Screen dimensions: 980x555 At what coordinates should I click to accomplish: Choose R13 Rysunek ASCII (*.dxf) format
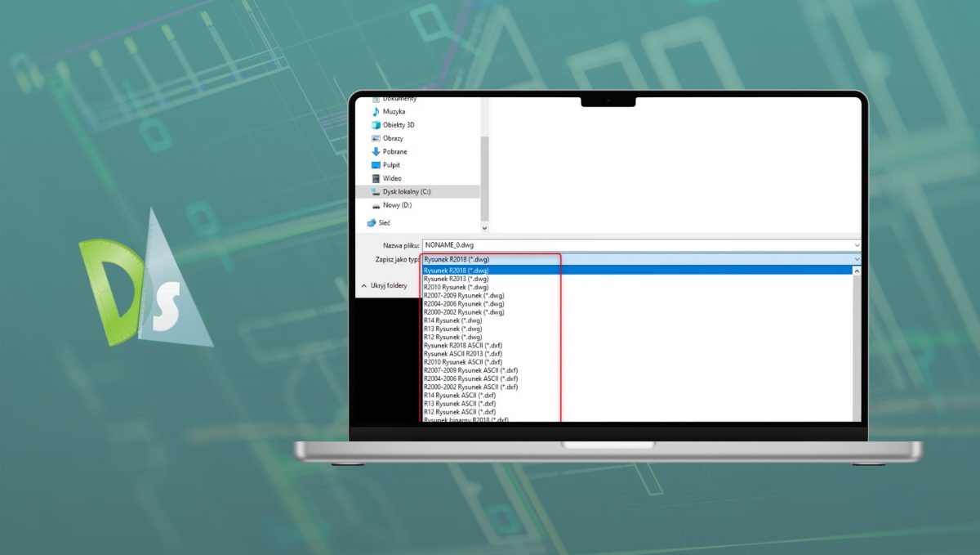click(x=460, y=404)
